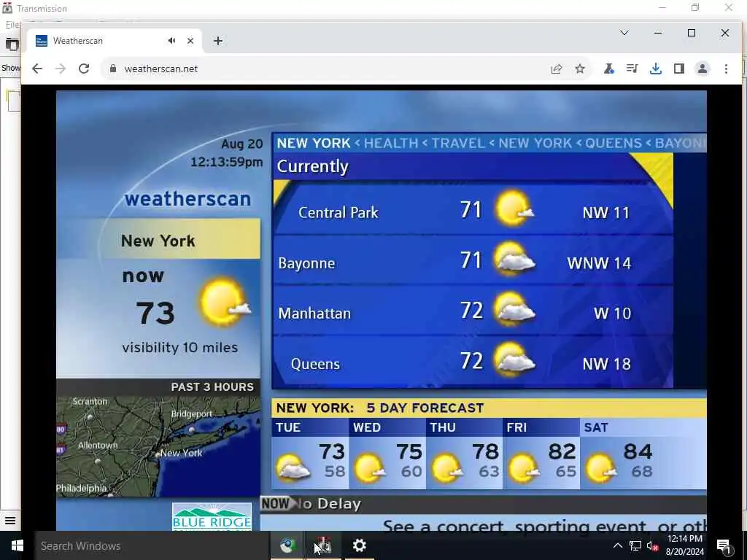The width and height of the screenshot is (747, 560).
Task: Click NEW YORK: 5 DAY FORECAST heading
Action: pos(379,408)
